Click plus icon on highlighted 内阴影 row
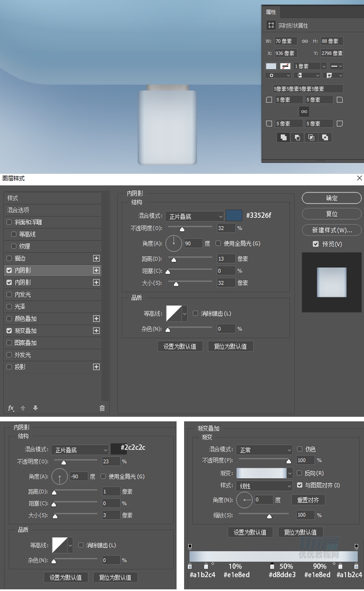364x591 pixels. [x=96, y=271]
